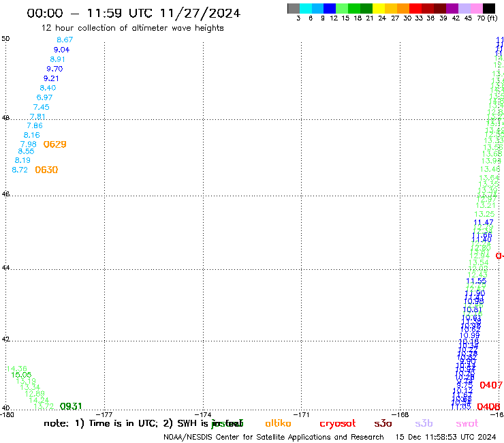Click the '70 (ft)' color scale label

click(x=487, y=18)
